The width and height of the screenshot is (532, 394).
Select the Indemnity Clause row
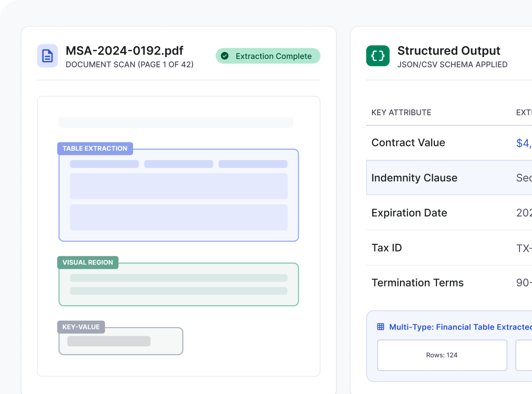[449, 178]
